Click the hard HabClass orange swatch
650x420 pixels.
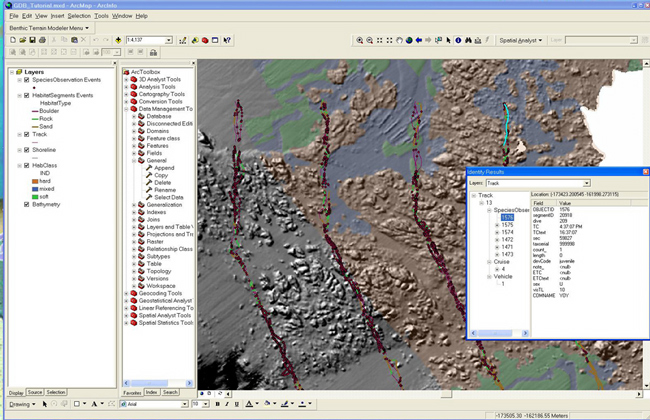point(35,181)
